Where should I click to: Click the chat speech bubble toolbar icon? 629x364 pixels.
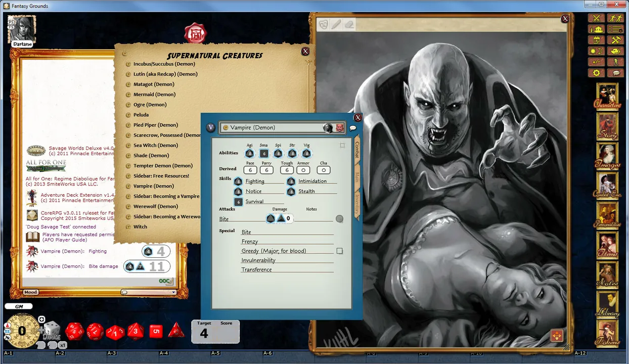pyautogui.click(x=615, y=73)
